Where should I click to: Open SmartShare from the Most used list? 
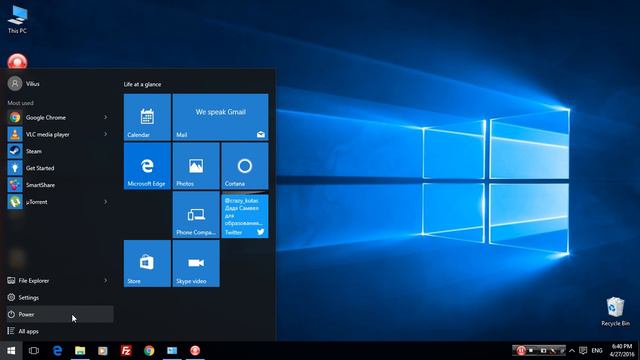(x=60, y=185)
